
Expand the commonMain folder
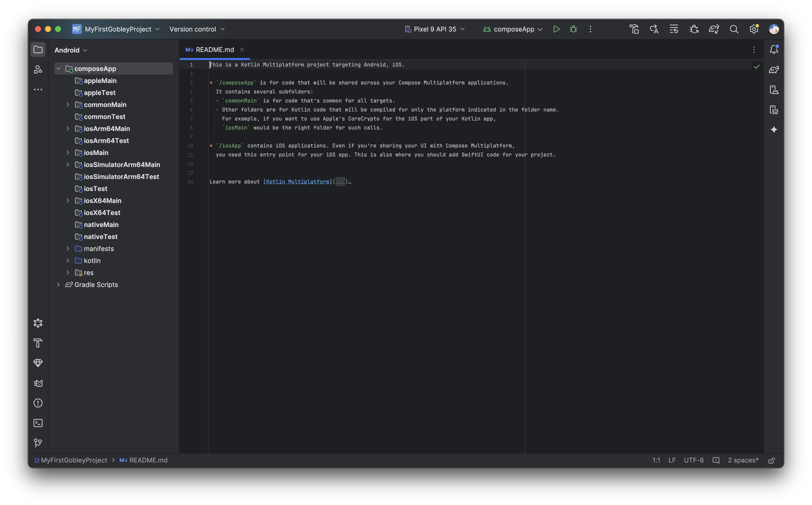(x=68, y=104)
